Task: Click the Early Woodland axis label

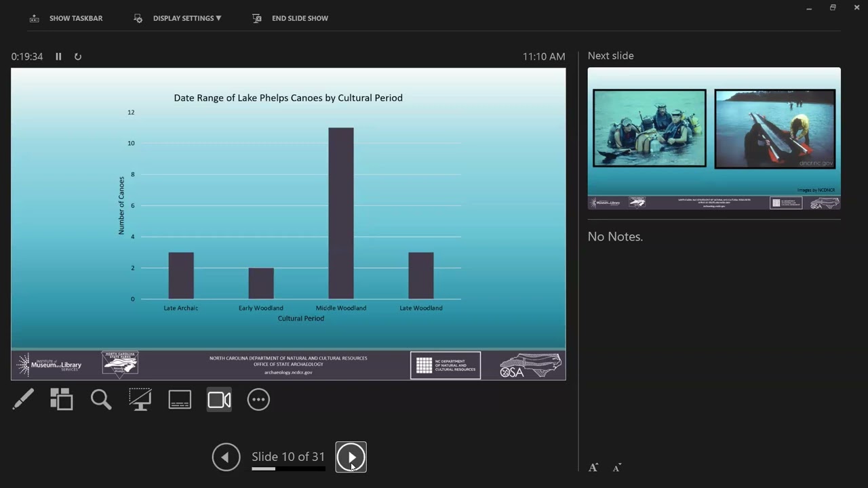Action: 261,308
